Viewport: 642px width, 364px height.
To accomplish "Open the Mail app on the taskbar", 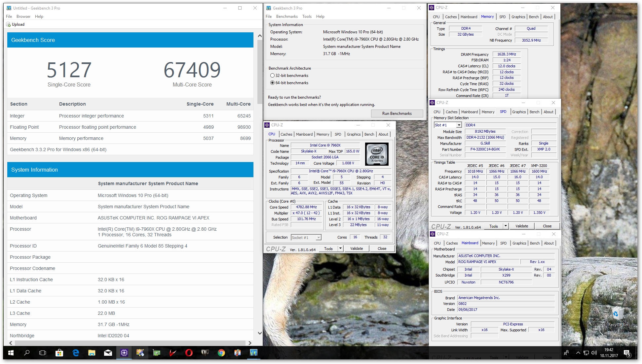I will pyautogui.click(x=108, y=353).
